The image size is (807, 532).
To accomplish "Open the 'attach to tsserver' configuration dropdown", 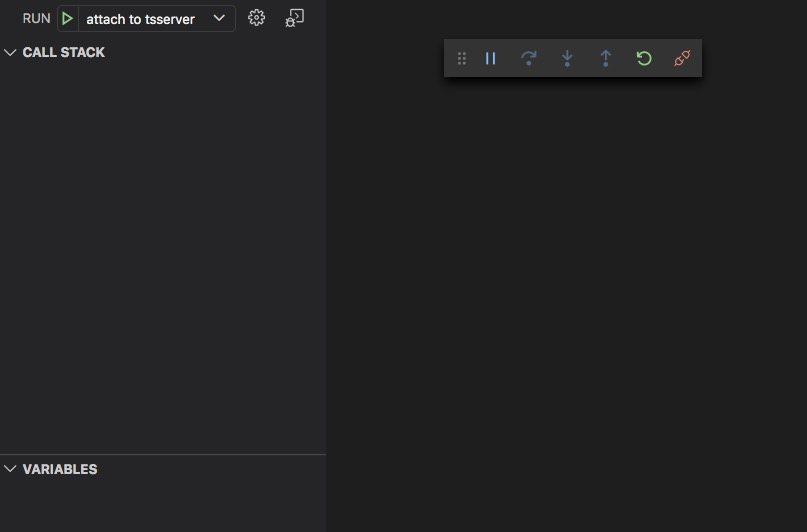I will click(156, 19).
